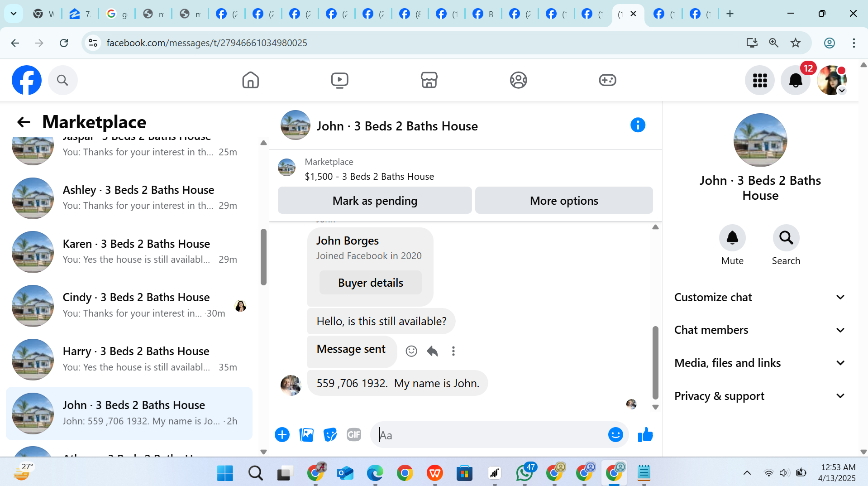Show hidden system tray icons
This screenshot has width=868, height=486.
click(x=747, y=473)
